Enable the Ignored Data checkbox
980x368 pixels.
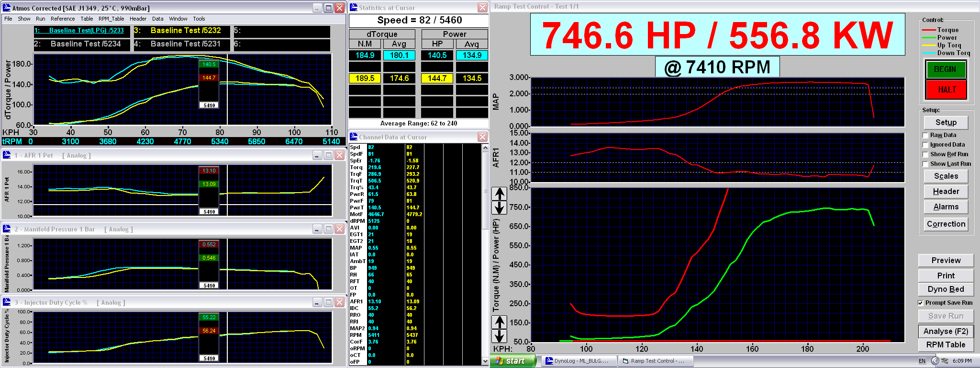[925, 145]
